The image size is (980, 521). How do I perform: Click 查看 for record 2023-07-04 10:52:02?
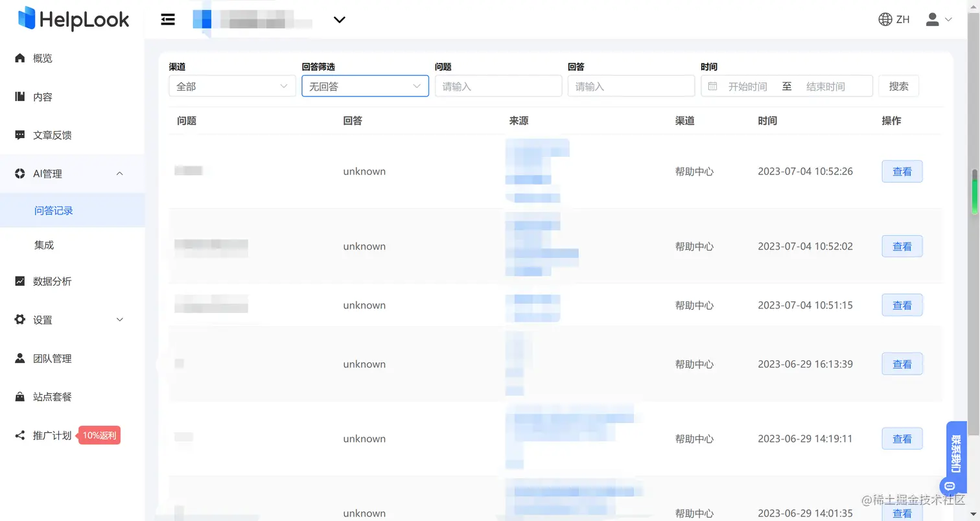(x=902, y=246)
